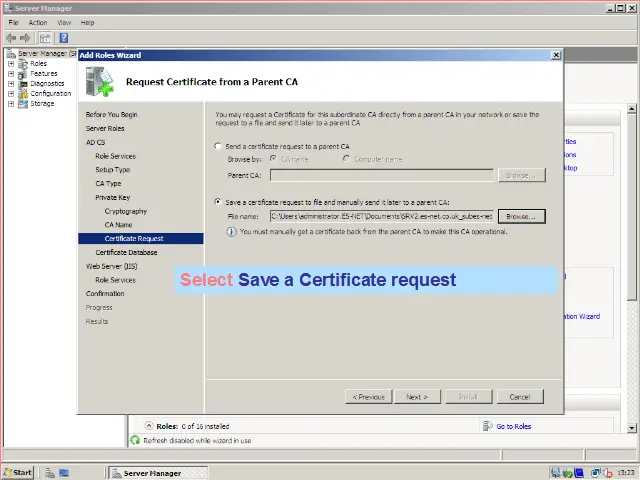The width and height of the screenshot is (640, 480).
Task: Click Browse beside Parent CA field
Action: 522,175
